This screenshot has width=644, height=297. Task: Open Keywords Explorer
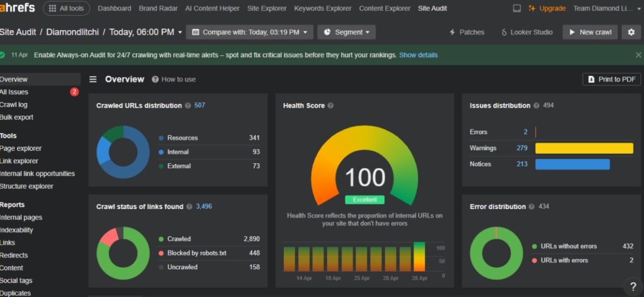323,8
